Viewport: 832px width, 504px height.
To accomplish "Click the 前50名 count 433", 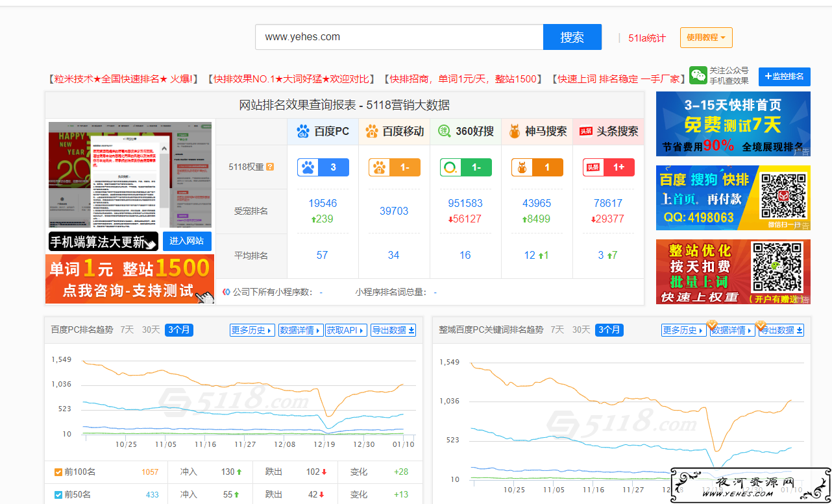I will 152,495.
